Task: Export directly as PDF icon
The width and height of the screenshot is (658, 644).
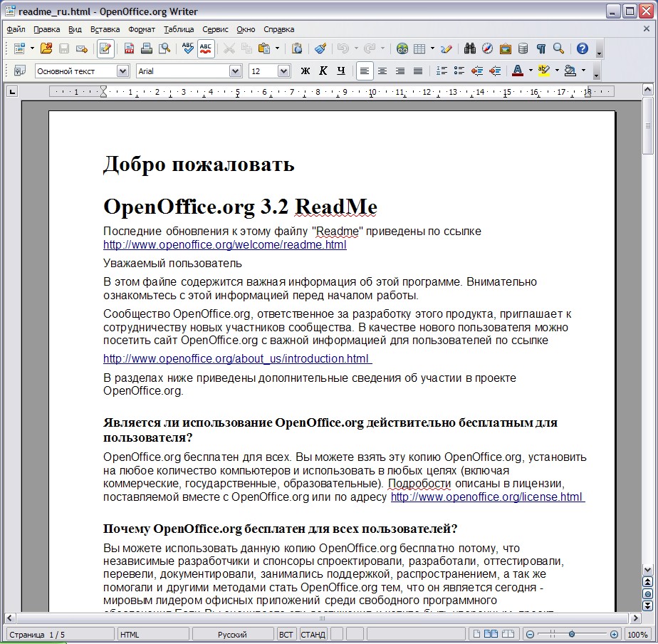Action: [x=130, y=48]
